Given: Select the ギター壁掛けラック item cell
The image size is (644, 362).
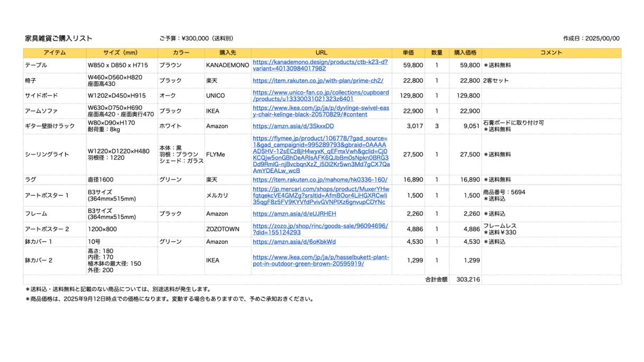Looking at the screenshot, I should [54, 126].
